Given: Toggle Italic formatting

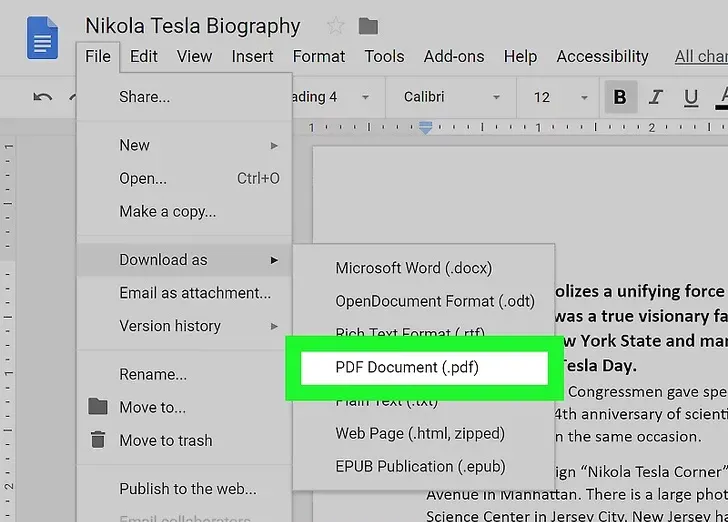Looking at the screenshot, I should tap(655, 97).
